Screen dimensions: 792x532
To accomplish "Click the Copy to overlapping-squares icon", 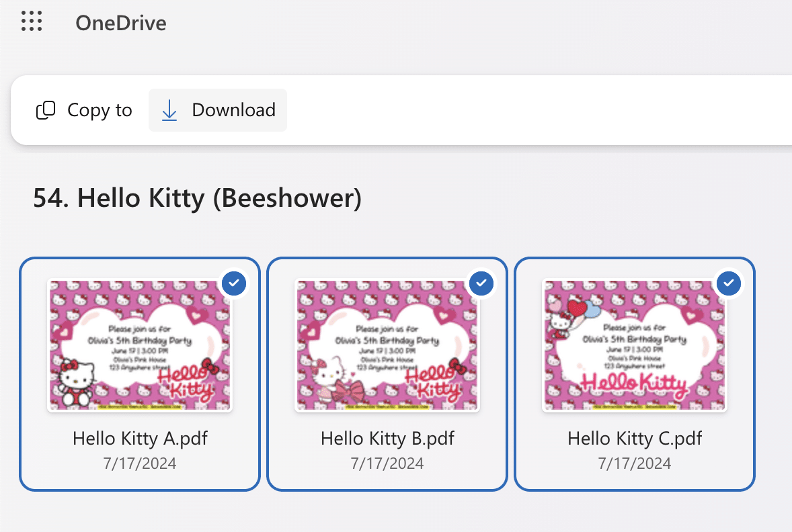I will [45, 110].
